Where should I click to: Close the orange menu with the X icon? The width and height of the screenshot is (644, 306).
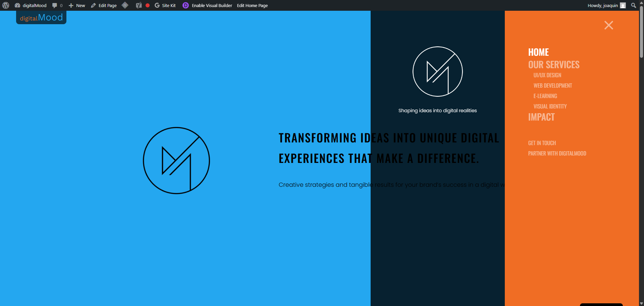click(608, 25)
